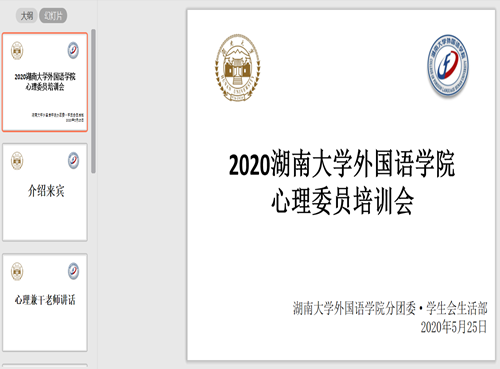Open the 心理兼干老师讲话 slide thumbnail
The height and width of the screenshot is (369, 500).
point(45,303)
